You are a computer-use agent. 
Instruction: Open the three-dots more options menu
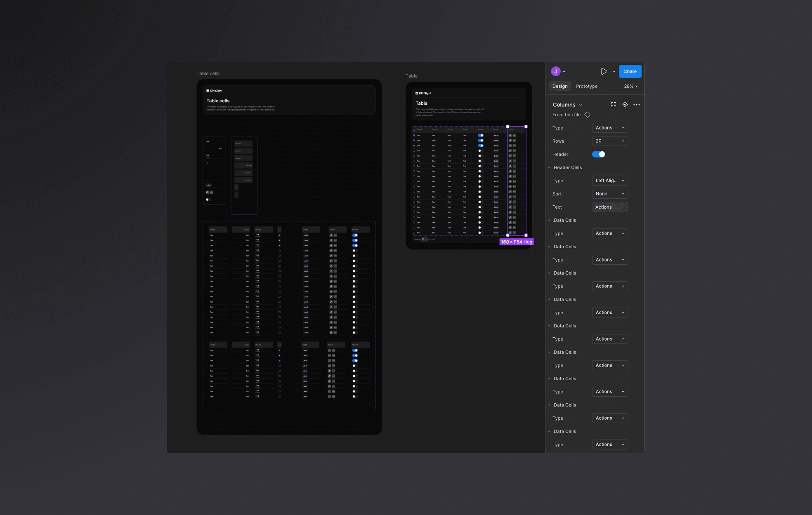pyautogui.click(x=637, y=105)
